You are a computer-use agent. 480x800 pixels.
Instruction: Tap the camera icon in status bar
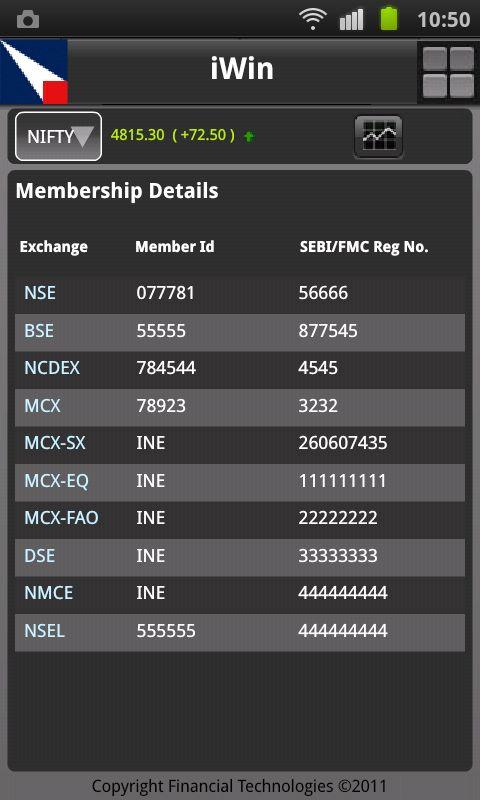pos(28,20)
